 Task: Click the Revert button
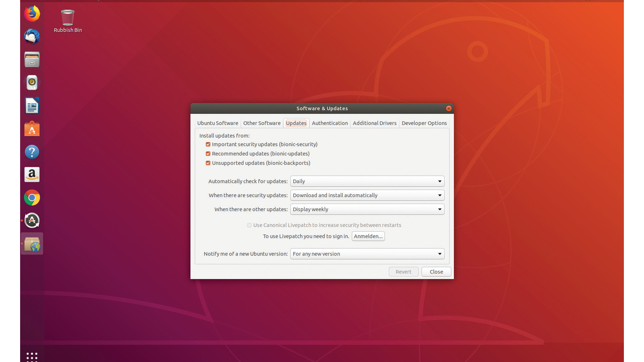[404, 272]
